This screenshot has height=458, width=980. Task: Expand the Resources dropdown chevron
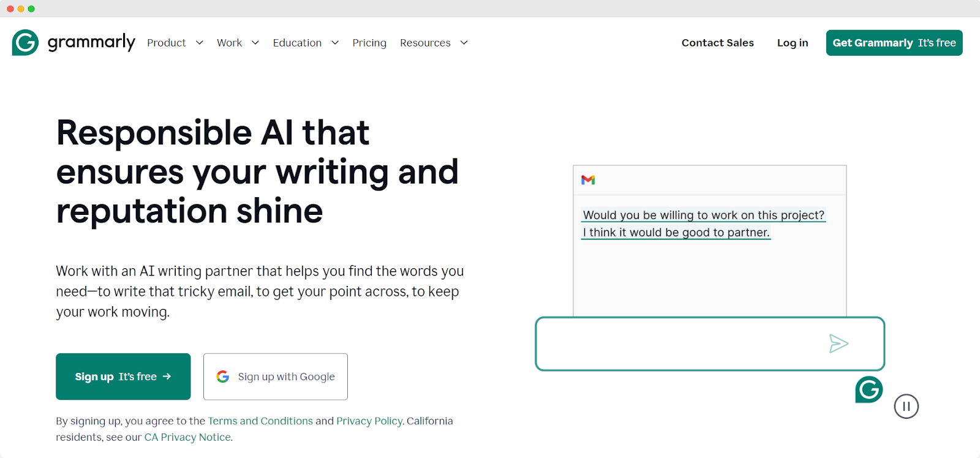pyautogui.click(x=464, y=43)
